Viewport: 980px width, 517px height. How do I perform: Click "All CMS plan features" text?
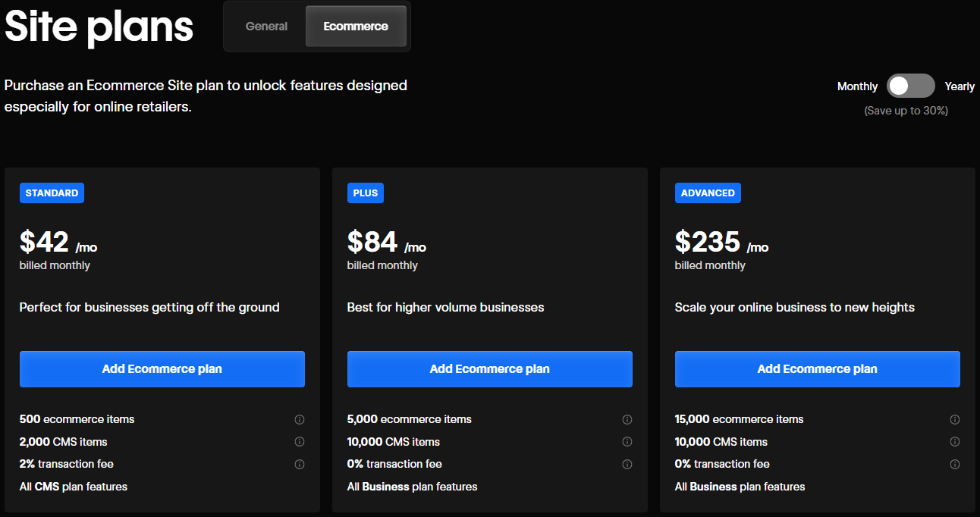point(74,487)
